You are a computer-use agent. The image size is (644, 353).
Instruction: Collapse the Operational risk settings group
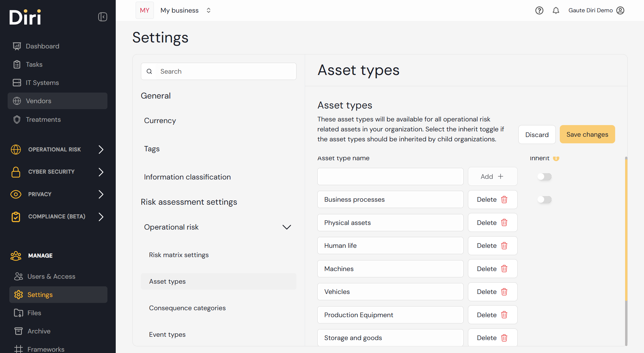click(287, 227)
